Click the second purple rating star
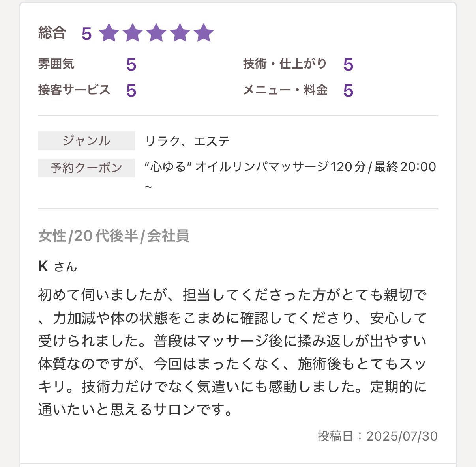 coord(133,33)
